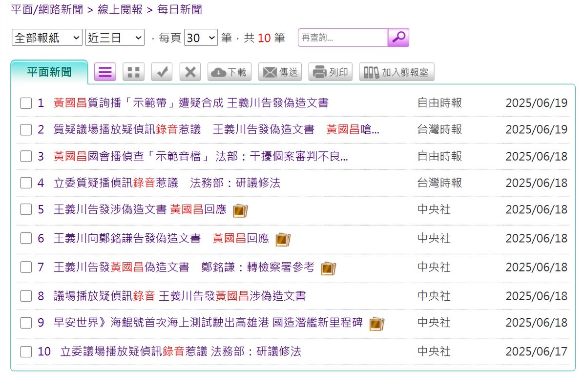Viewport: 586px width, 392px height.
Task: Check the box for article 10
Action: 26,352
